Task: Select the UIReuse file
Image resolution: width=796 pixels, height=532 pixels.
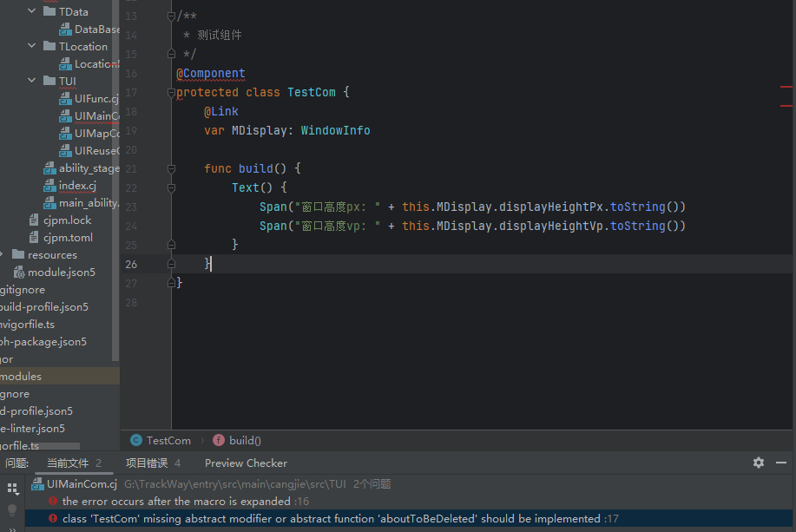Action: [x=97, y=151]
